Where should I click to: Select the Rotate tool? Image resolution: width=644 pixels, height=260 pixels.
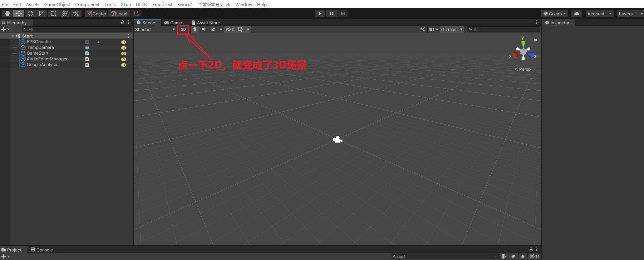coord(30,14)
